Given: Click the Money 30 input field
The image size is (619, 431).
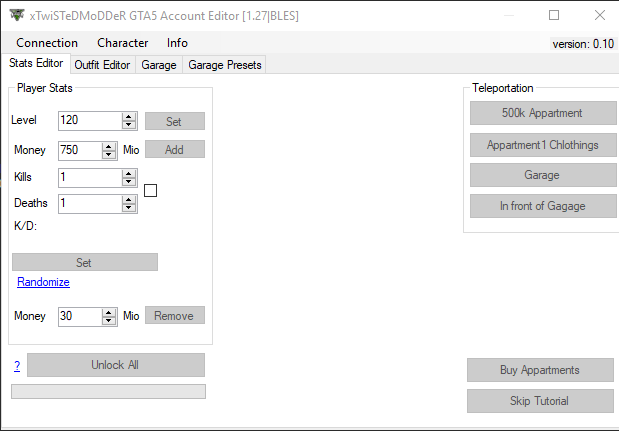Looking at the screenshot, I should (80, 317).
